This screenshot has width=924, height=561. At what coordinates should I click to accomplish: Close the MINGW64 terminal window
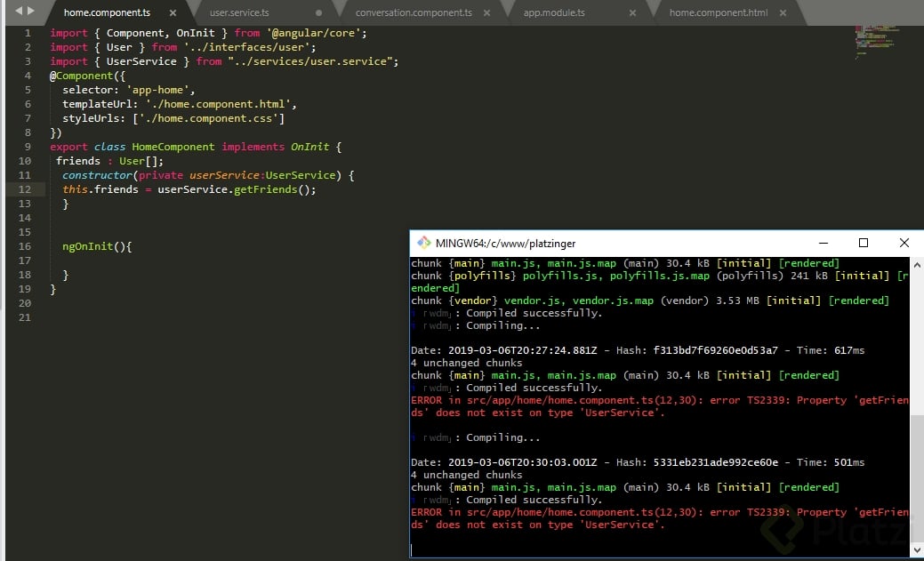pyautogui.click(x=904, y=243)
